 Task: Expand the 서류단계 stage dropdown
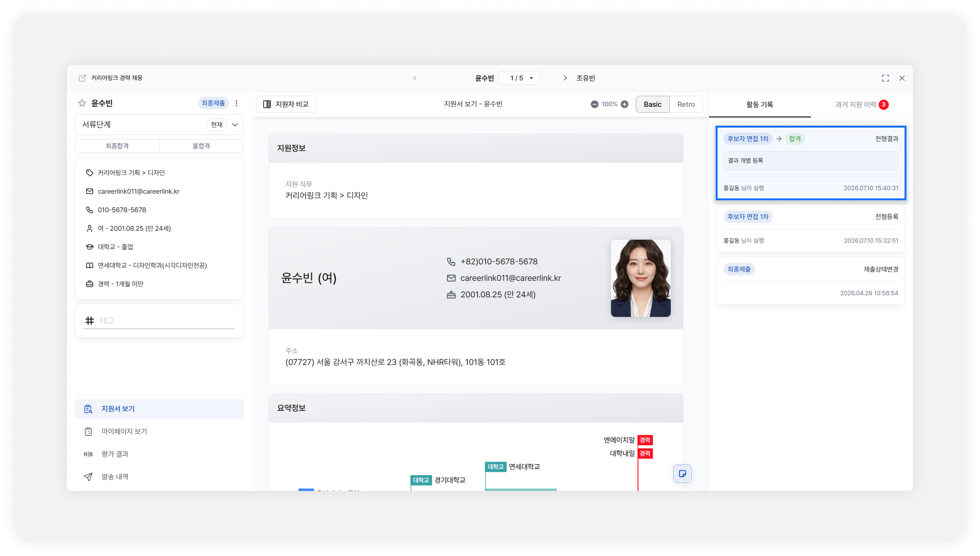(x=159, y=125)
